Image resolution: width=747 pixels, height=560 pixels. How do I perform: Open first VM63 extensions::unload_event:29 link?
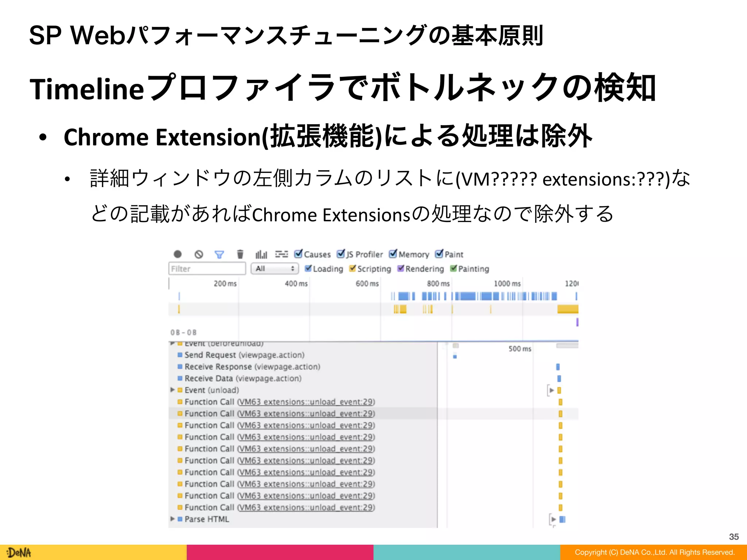306,402
